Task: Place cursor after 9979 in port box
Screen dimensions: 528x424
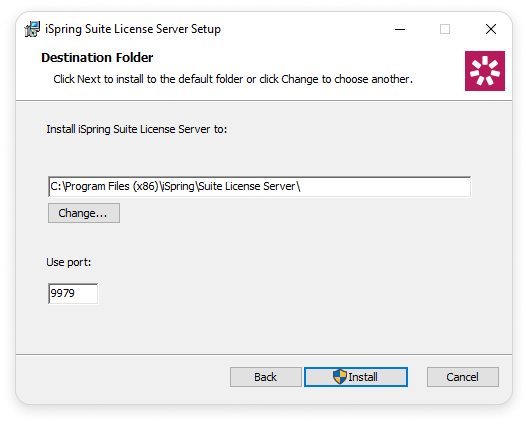Action: (x=75, y=293)
